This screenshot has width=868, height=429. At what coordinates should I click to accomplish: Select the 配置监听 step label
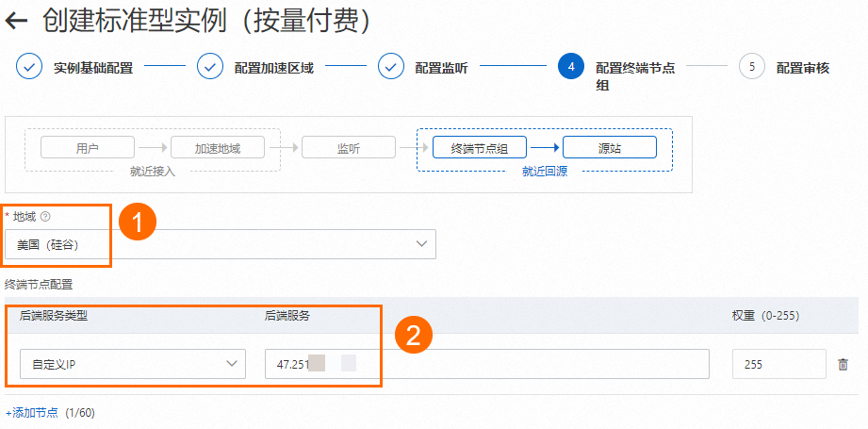pos(441,69)
